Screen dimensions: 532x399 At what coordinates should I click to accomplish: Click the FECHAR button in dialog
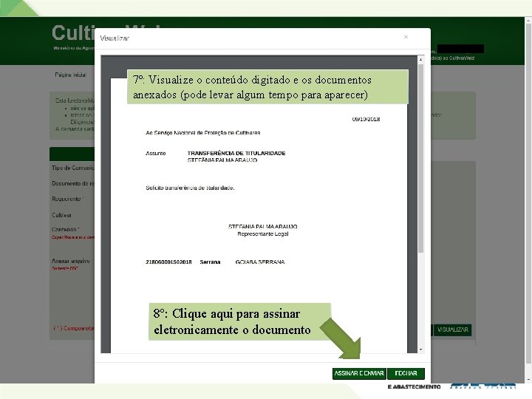[x=406, y=373]
